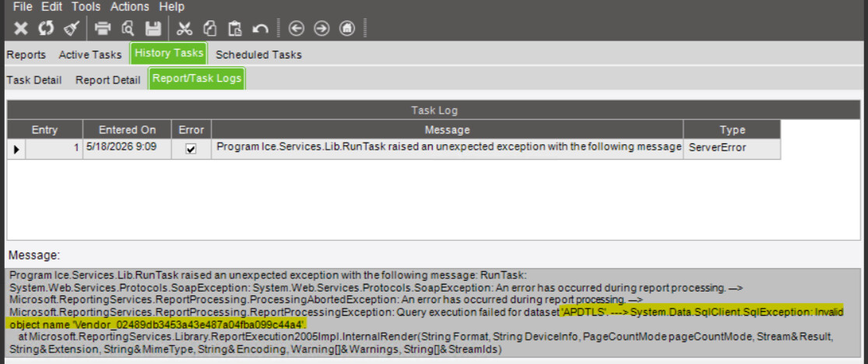The height and width of the screenshot is (364, 868).
Task: Click the Cut scissors icon
Action: click(x=184, y=28)
